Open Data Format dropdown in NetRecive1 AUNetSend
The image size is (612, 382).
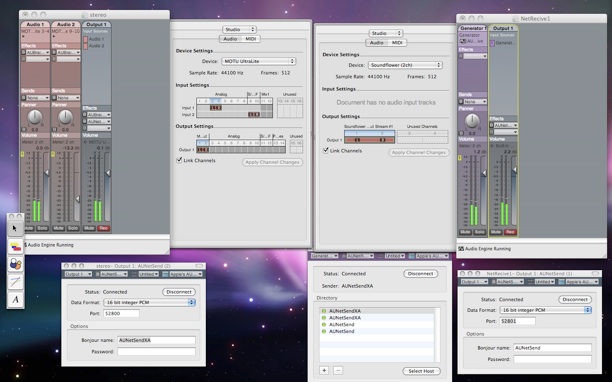pos(546,310)
